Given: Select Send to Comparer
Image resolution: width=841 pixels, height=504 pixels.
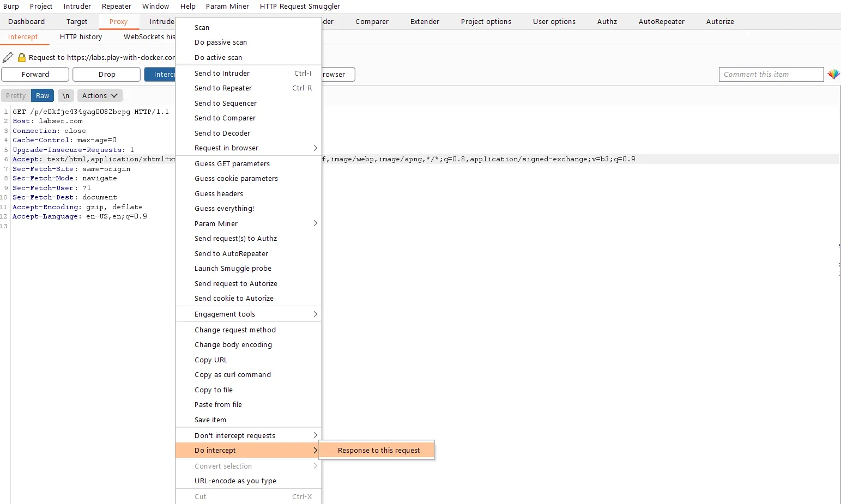Looking at the screenshot, I should [249, 118].
